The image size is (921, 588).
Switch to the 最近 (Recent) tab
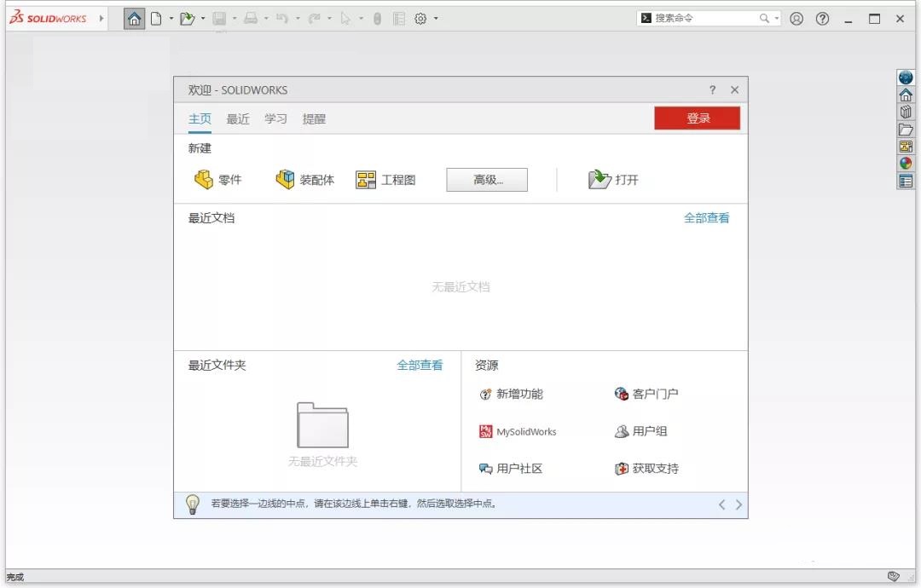point(237,119)
